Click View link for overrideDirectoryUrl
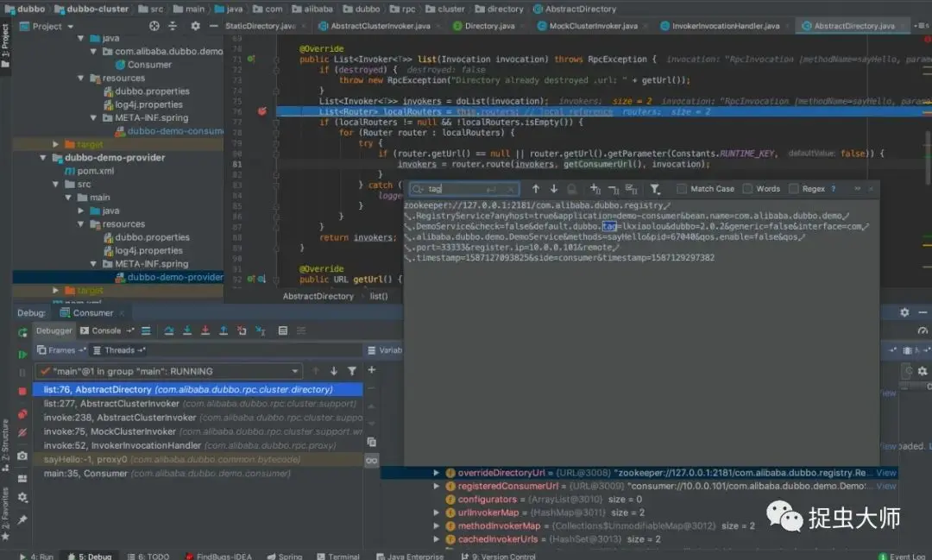932x560 pixels. (885, 473)
